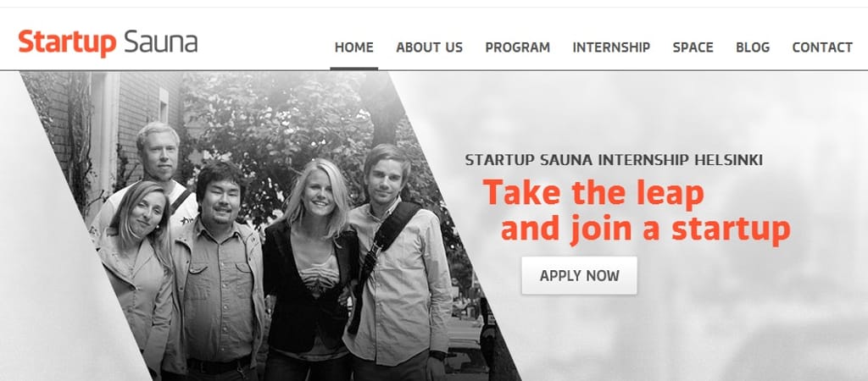Visit the BLOG section
The image size is (868, 381).
(x=753, y=47)
